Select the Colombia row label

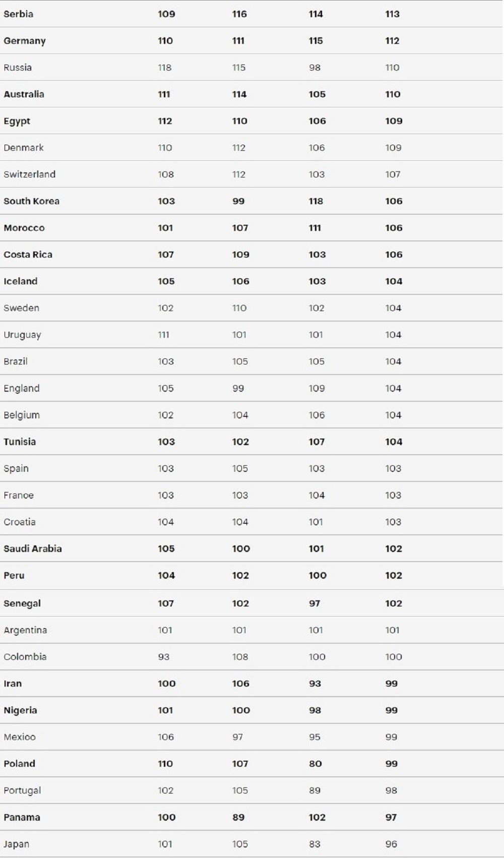pos(25,657)
